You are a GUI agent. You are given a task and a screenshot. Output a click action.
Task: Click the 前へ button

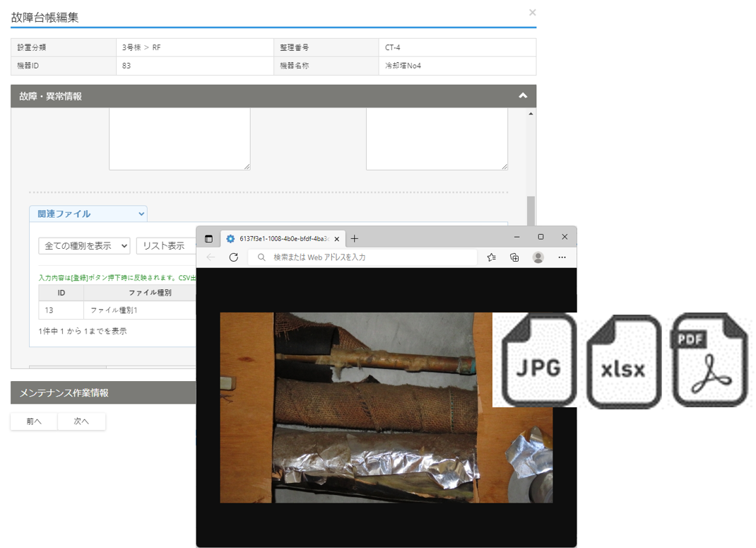point(34,421)
